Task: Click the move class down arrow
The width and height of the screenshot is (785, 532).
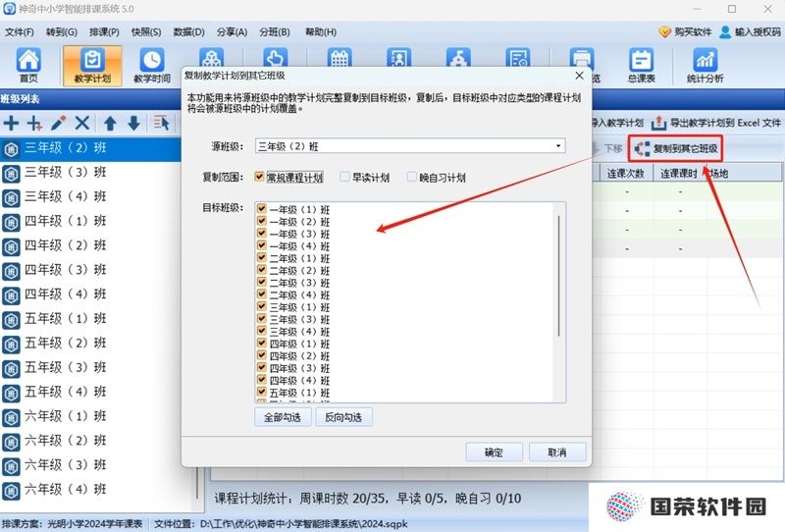Action: pos(133,123)
